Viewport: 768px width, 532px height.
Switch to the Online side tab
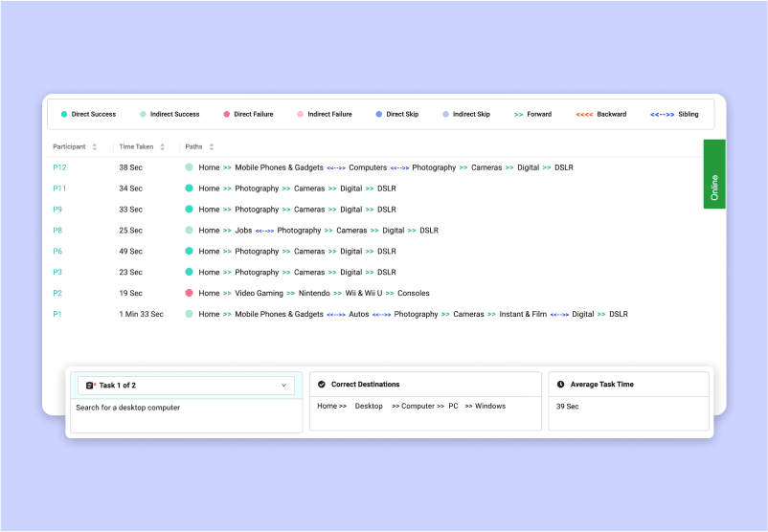click(x=713, y=174)
